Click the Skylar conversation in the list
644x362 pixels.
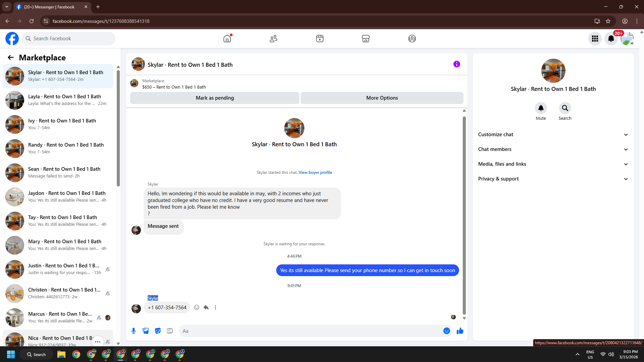[58, 76]
